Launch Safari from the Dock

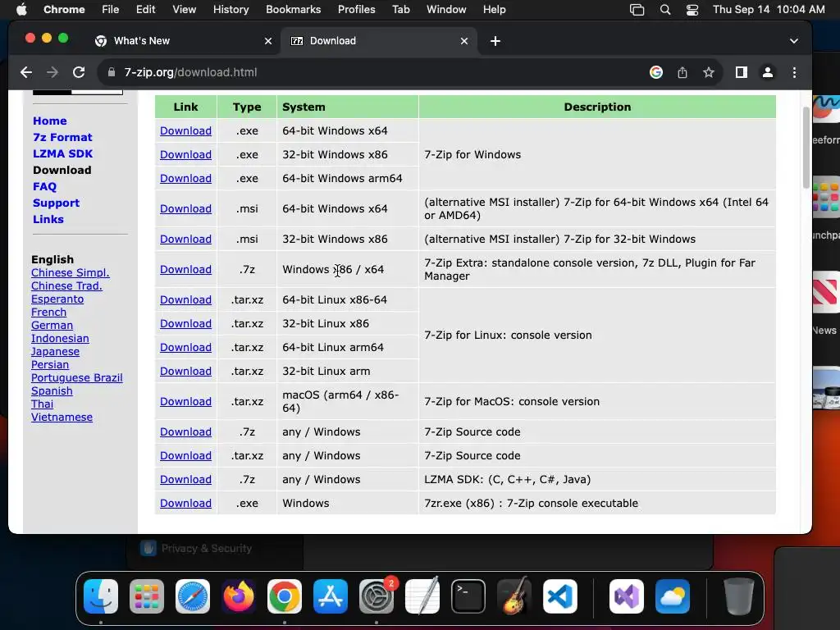pyautogui.click(x=192, y=596)
